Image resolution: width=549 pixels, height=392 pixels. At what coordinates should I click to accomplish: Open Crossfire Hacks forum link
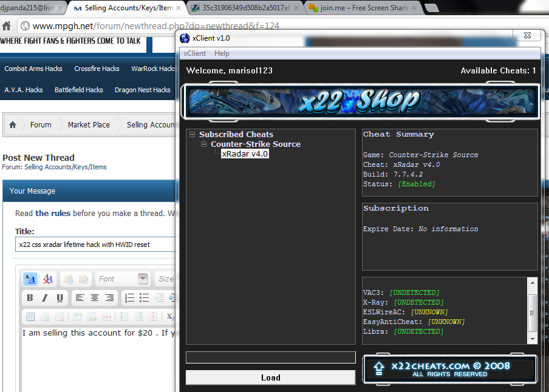pyautogui.click(x=97, y=69)
